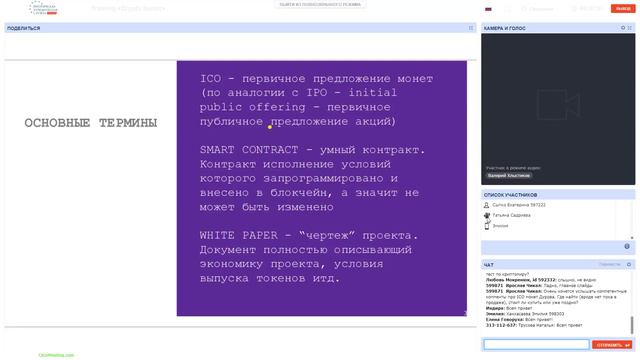Click the ClickMeeting link at bottom left
This screenshot has height=360, width=640.
56,355
